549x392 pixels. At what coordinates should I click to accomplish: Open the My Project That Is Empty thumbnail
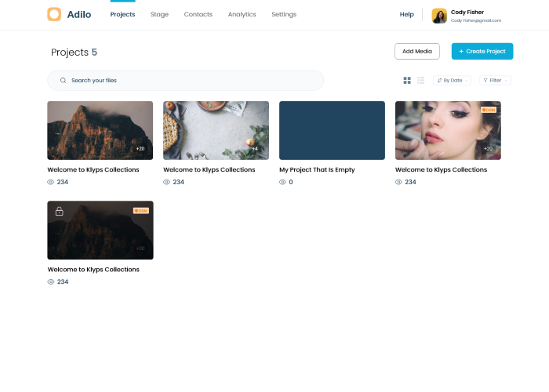point(332,130)
